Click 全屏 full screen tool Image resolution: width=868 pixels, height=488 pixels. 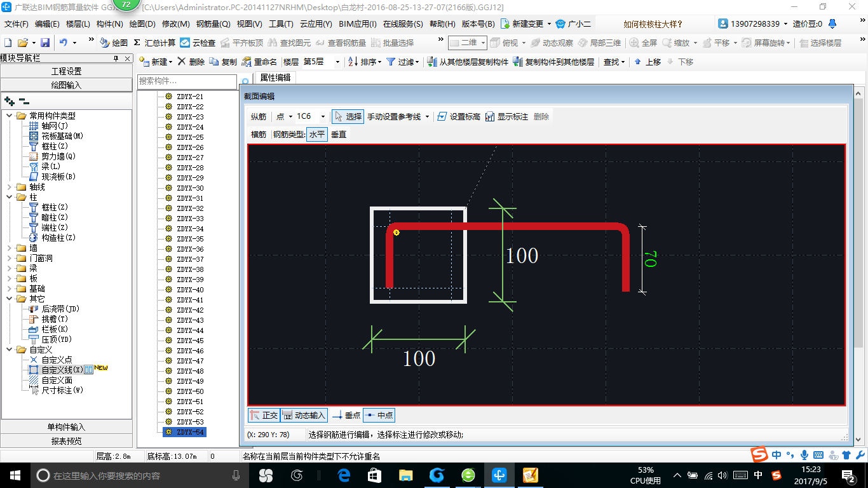pos(643,43)
